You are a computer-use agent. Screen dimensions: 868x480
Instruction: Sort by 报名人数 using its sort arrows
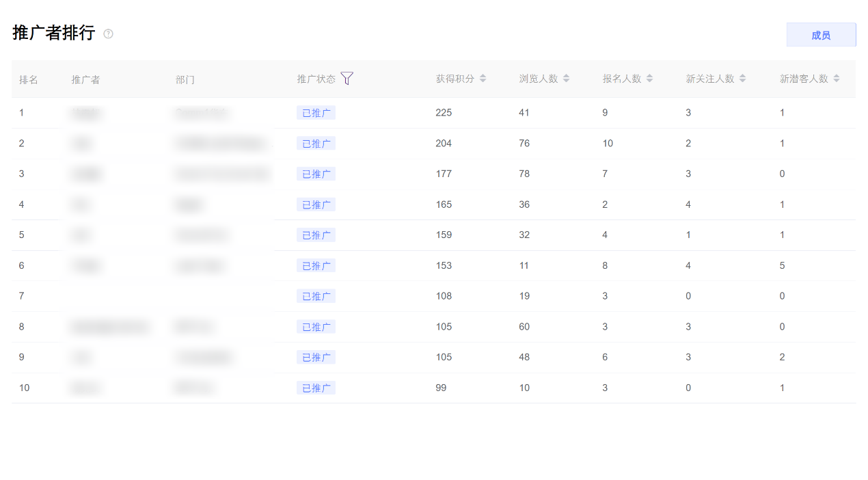649,79
